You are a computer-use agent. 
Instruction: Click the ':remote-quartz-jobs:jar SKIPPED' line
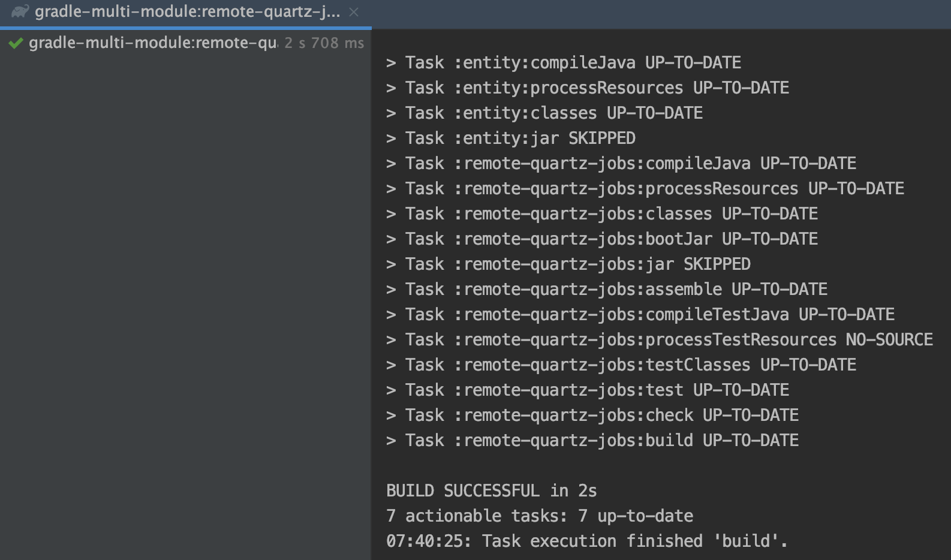[568, 264]
